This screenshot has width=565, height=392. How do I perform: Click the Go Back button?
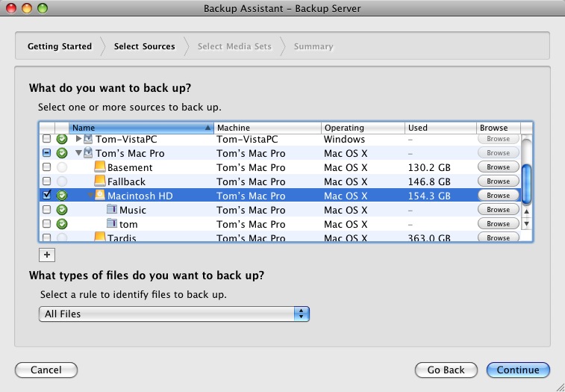tap(446, 370)
